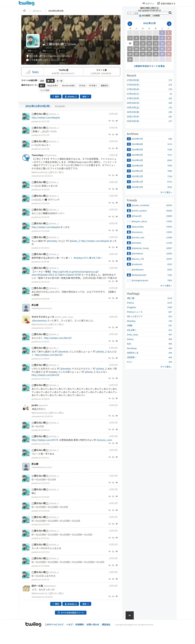Screen dimensions: 195x644
Task: Select OR検索 radio button
Action: (x=151, y=16)
